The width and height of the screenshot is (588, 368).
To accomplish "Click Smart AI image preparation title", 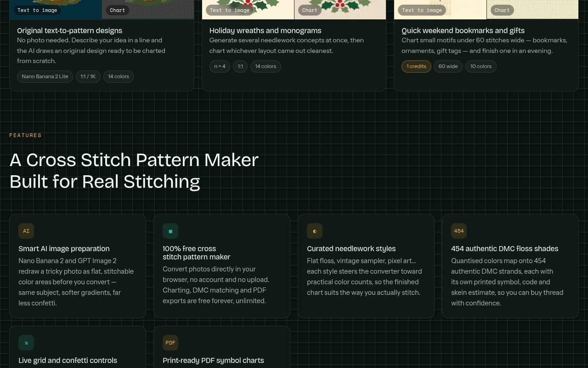I will [64, 248].
